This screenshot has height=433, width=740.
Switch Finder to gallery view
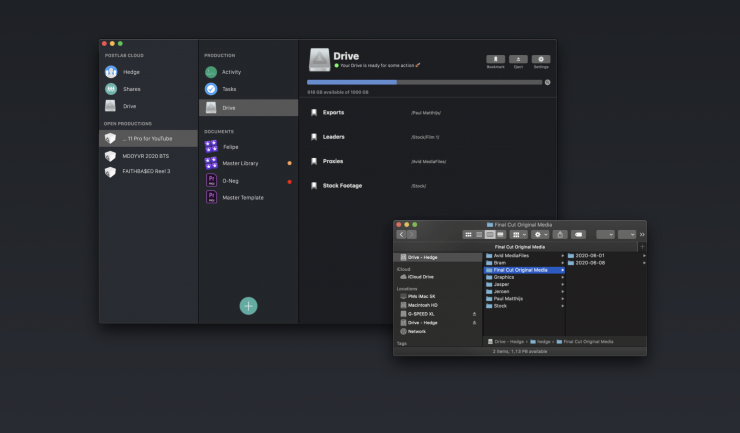(x=501, y=234)
